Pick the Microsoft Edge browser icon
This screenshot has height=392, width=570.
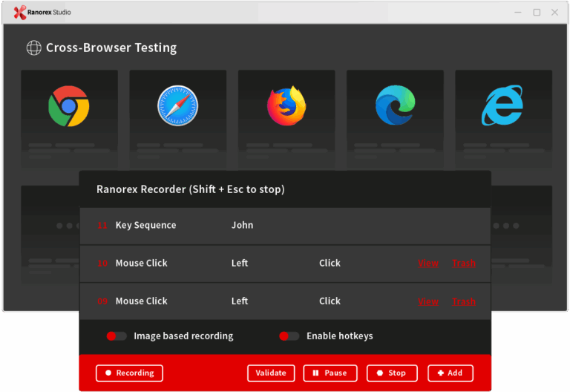click(x=395, y=105)
